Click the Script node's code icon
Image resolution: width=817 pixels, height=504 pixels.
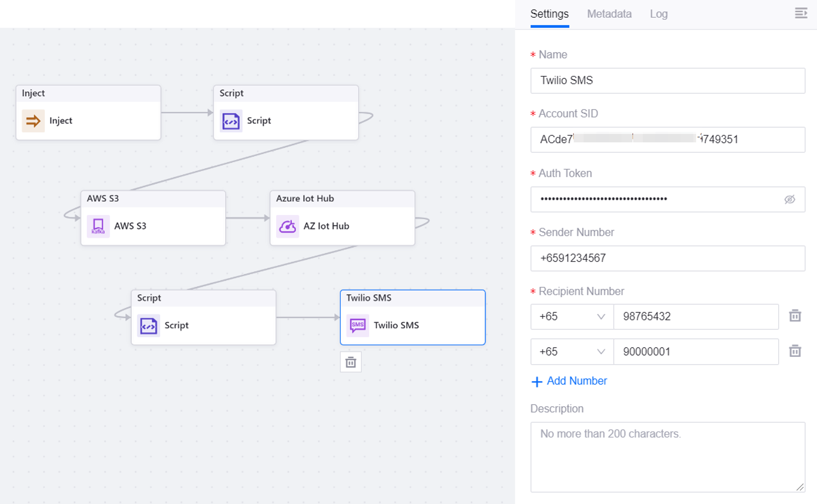[231, 121]
